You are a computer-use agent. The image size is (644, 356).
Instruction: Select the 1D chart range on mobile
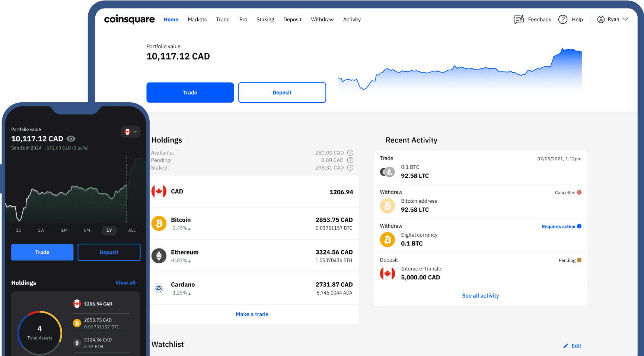[x=19, y=230]
